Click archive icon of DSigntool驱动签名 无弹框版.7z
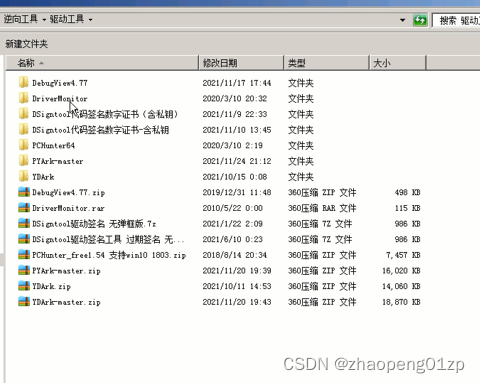480x383 pixels. pyautogui.click(x=24, y=224)
